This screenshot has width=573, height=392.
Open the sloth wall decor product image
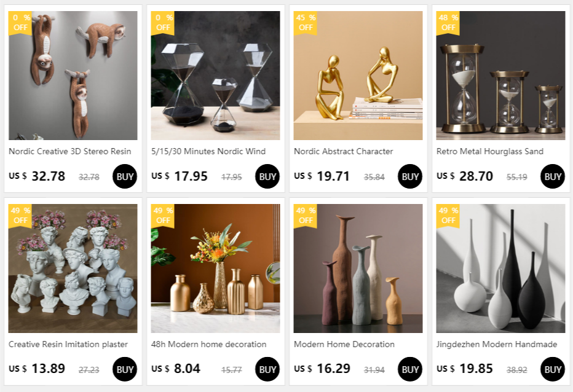pyautogui.click(x=73, y=76)
